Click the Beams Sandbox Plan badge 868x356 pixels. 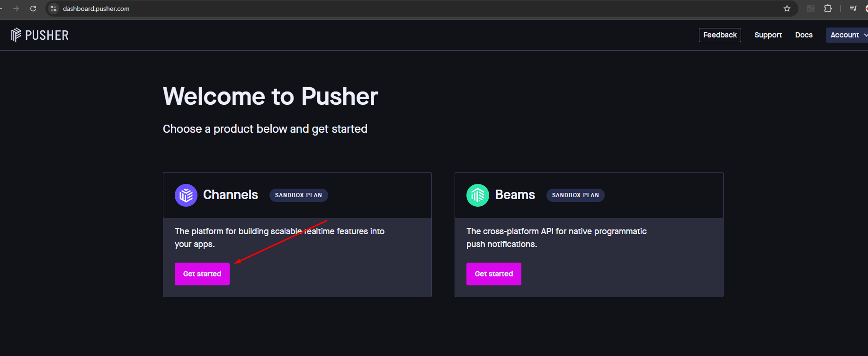(575, 195)
